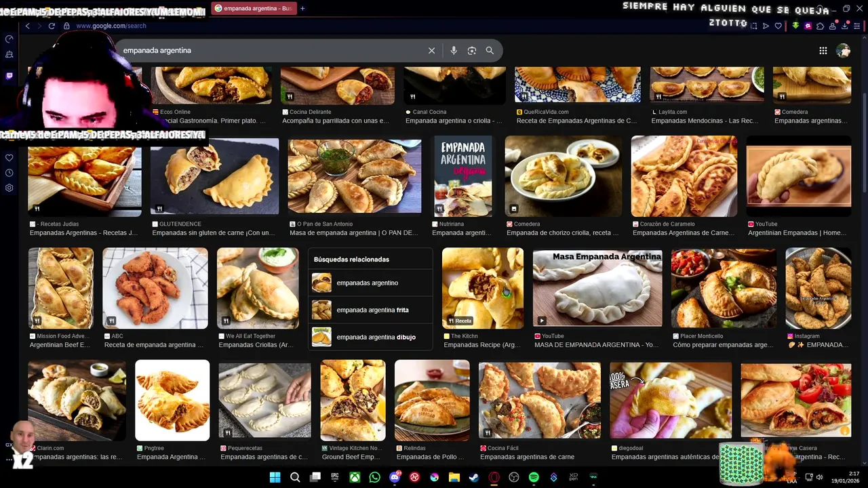View site security lock information
868x488 pixels.
click(66, 26)
